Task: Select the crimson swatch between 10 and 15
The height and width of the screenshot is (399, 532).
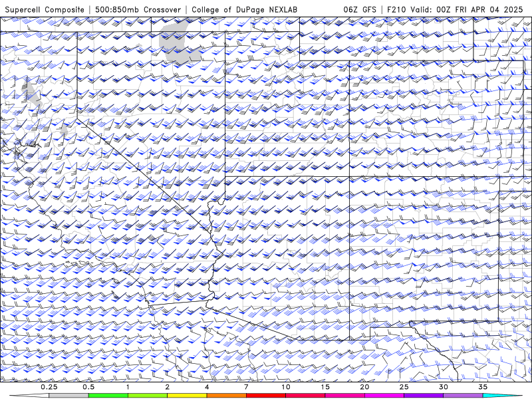Action: (305, 396)
